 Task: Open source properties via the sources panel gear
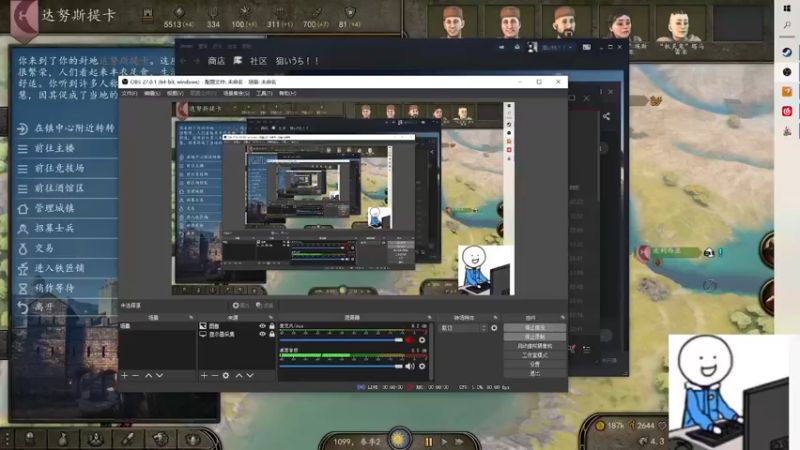click(226, 376)
